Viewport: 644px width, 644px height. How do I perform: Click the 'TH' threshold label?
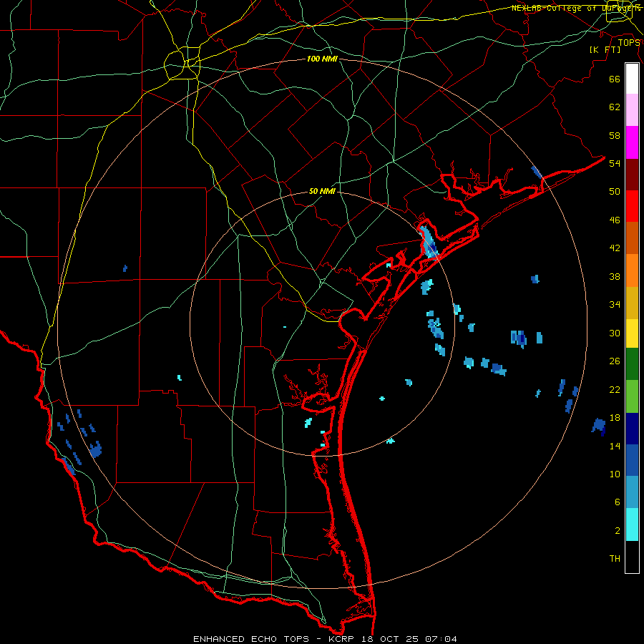(615, 559)
